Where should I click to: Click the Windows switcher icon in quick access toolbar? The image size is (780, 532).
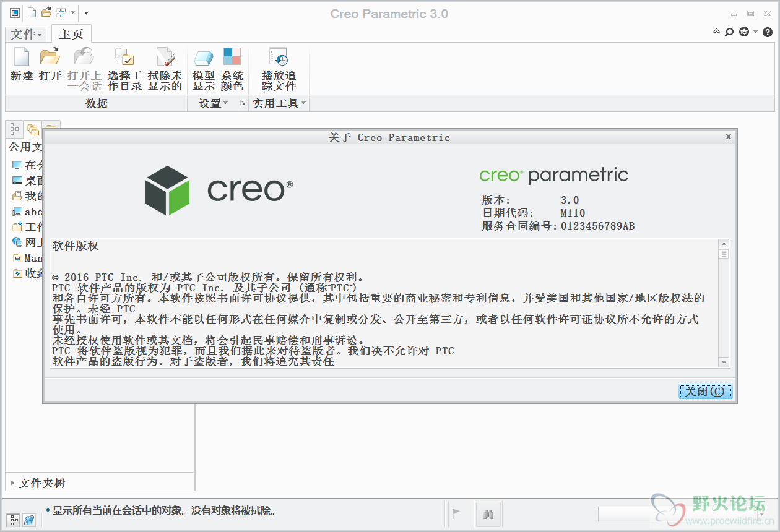61,12
